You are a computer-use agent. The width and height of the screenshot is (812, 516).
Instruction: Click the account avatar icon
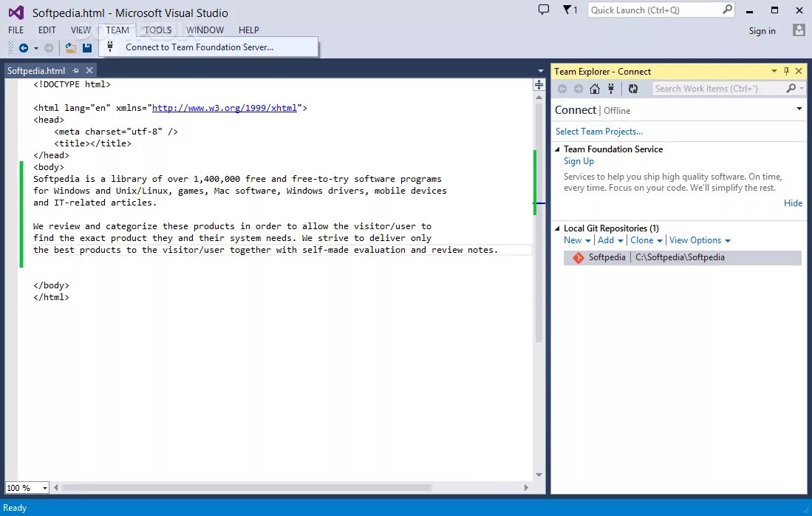pyautogui.click(x=799, y=30)
